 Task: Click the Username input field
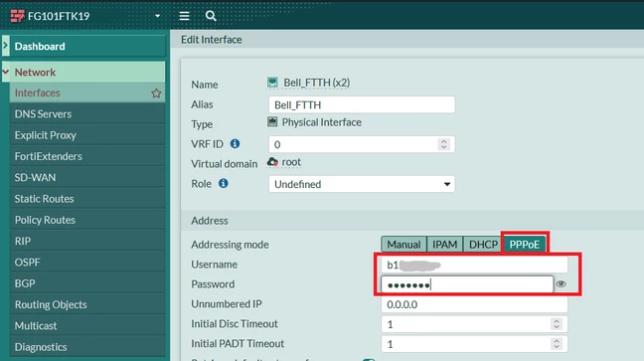[x=474, y=265]
